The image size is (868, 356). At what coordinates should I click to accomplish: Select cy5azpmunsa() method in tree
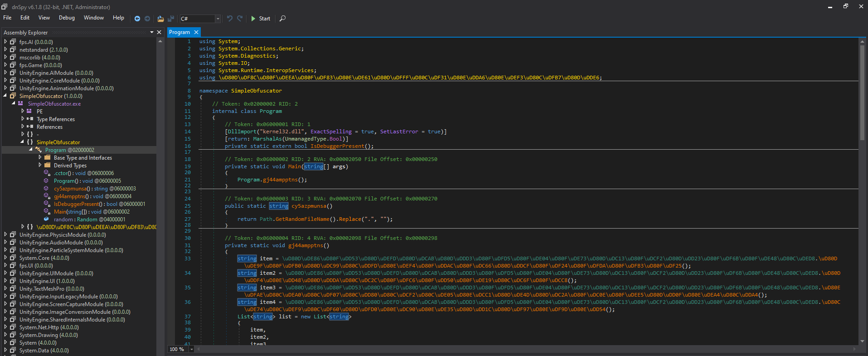70,189
